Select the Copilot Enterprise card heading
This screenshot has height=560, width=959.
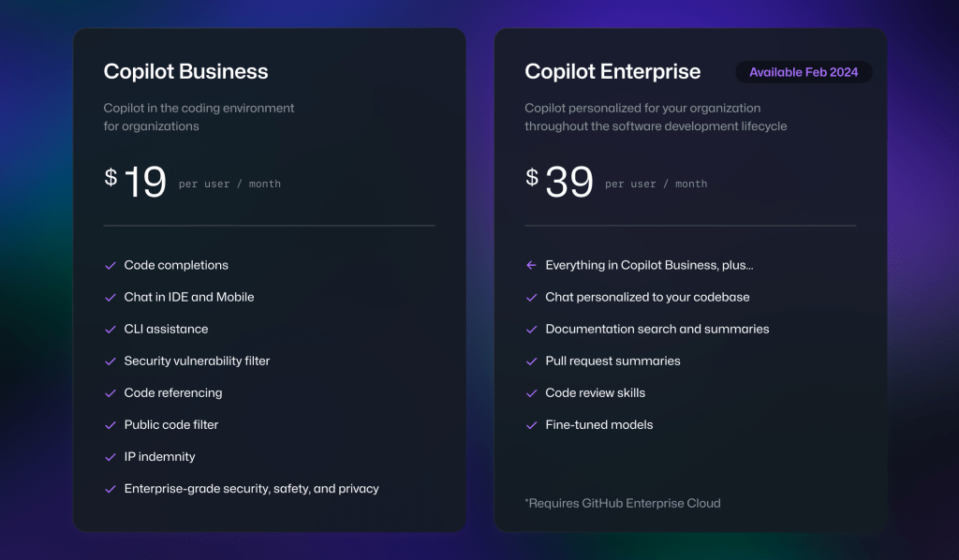pyautogui.click(x=612, y=71)
